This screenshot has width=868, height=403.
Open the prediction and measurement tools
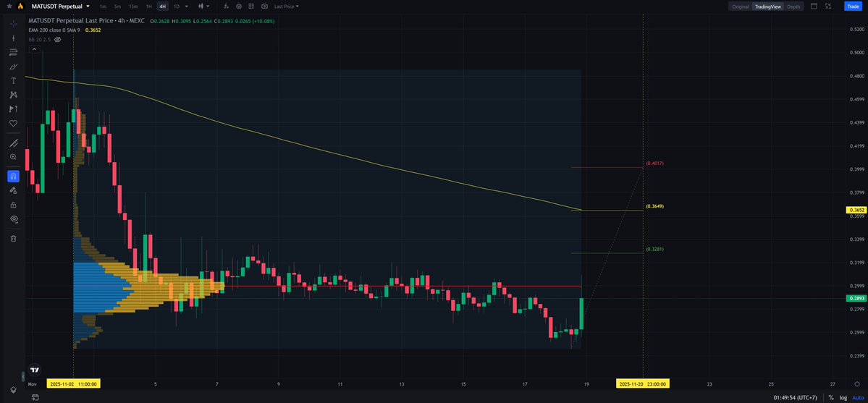tap(14, 109)
